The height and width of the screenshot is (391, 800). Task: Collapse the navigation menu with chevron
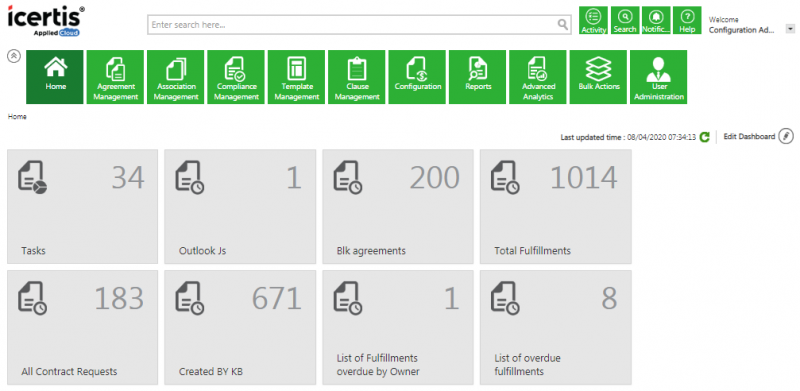[14, 56]
